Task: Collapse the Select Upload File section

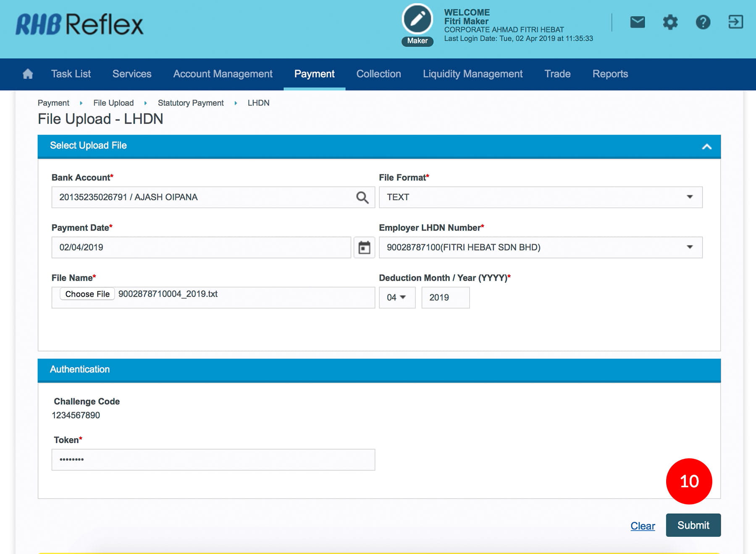Action: pyautogui.click(x=706, y=146)
